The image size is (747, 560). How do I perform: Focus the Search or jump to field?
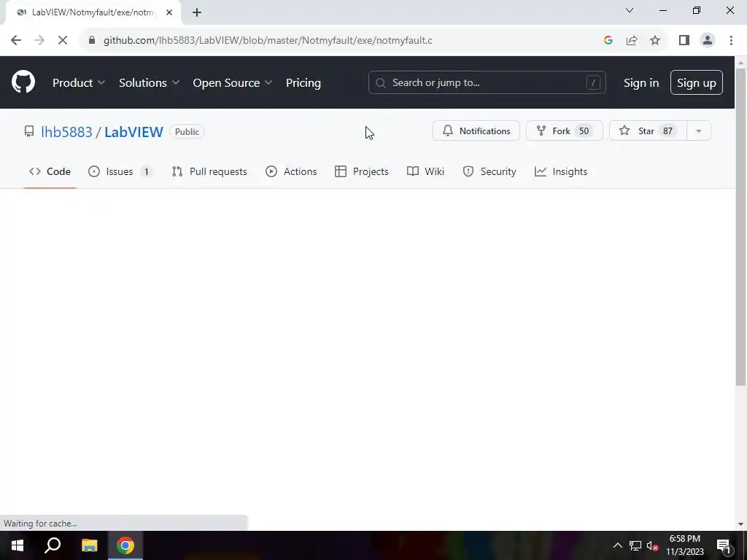click(x=487, y=82)
